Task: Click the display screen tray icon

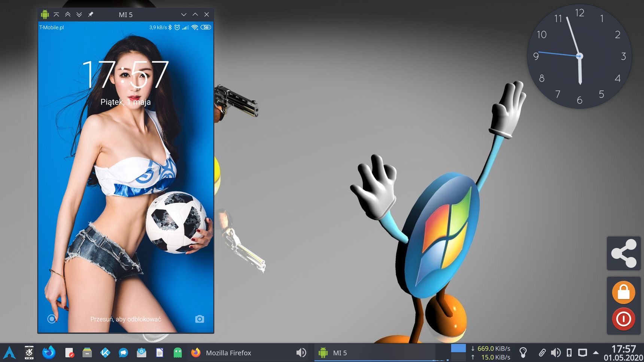Action: coord(583,353)
